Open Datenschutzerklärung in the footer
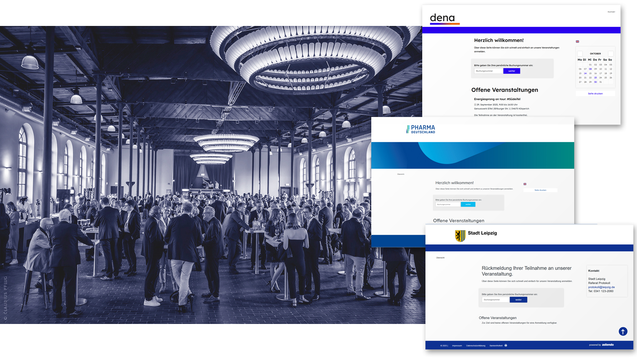The image size is (637, 364). [475, 345]
